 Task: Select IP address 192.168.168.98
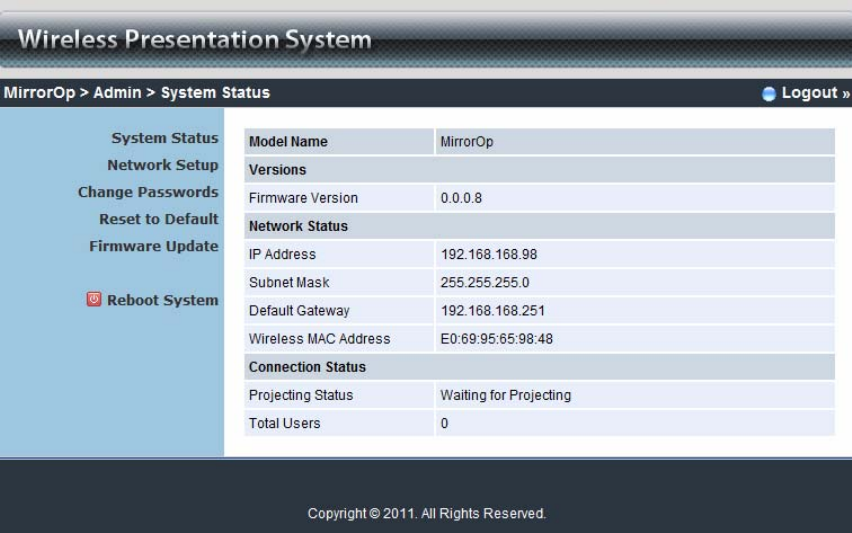tap(488, 255)
